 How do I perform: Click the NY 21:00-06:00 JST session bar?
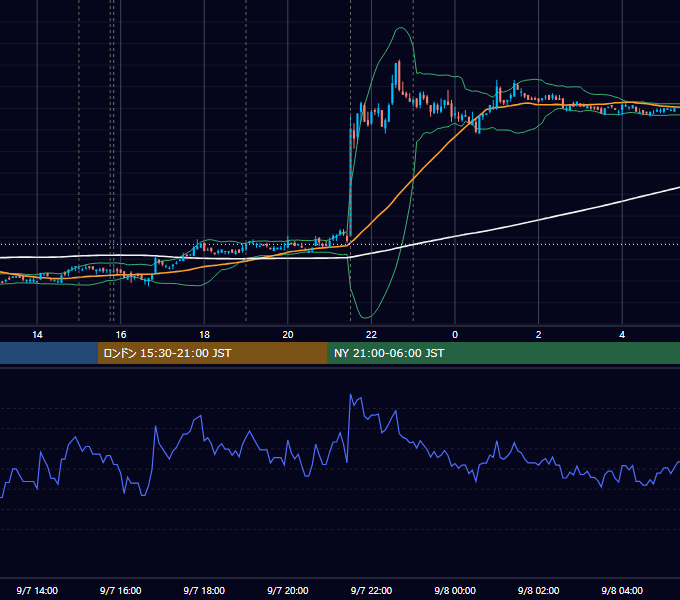pos(503,353)
